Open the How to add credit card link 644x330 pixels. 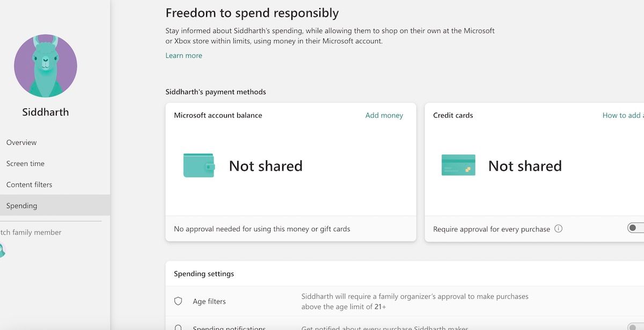[x=623, y=115]
